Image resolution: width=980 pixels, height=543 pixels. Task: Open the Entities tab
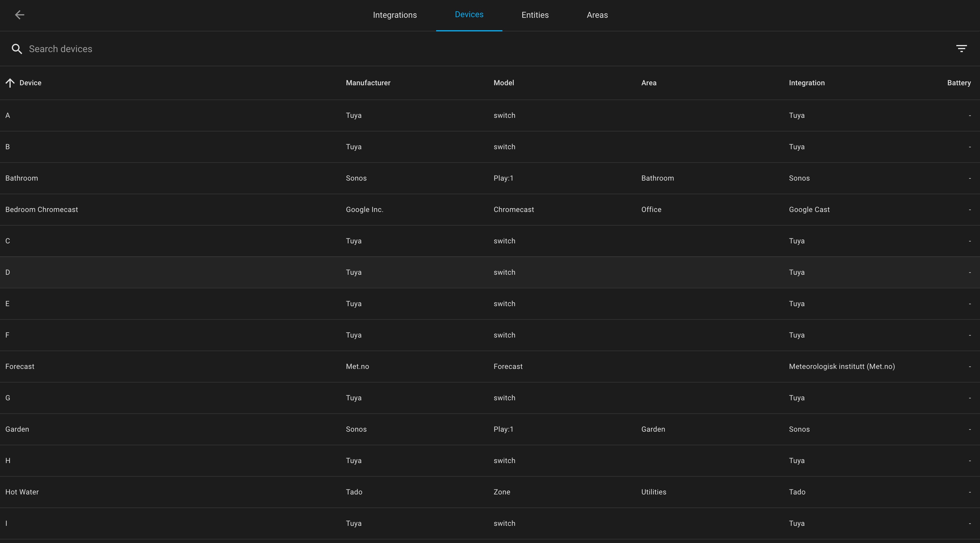point(535,15)
